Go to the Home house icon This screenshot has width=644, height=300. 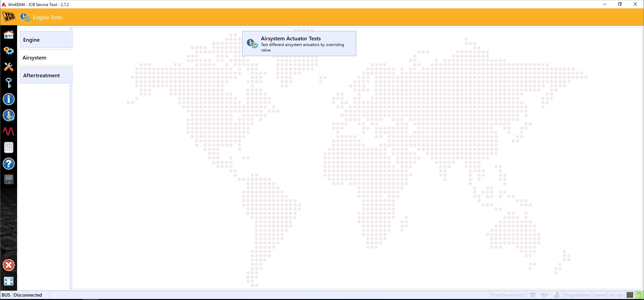click(9, 35)
